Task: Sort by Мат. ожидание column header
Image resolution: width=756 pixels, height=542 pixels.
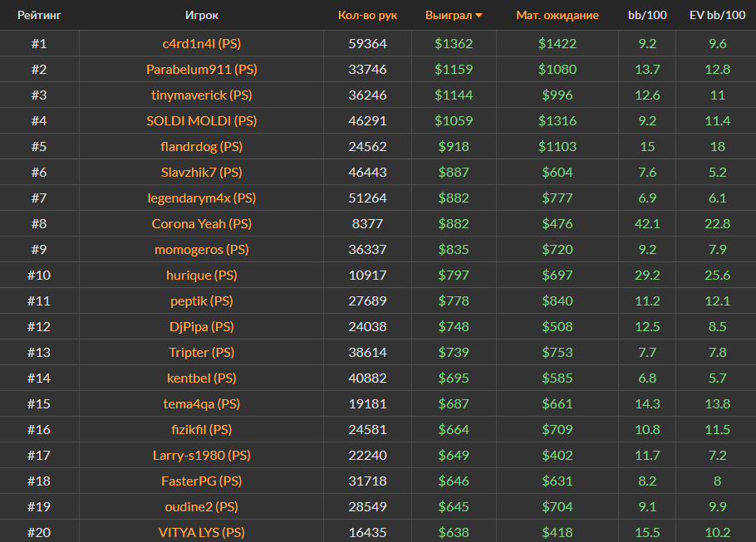Action: pos(557,15)
